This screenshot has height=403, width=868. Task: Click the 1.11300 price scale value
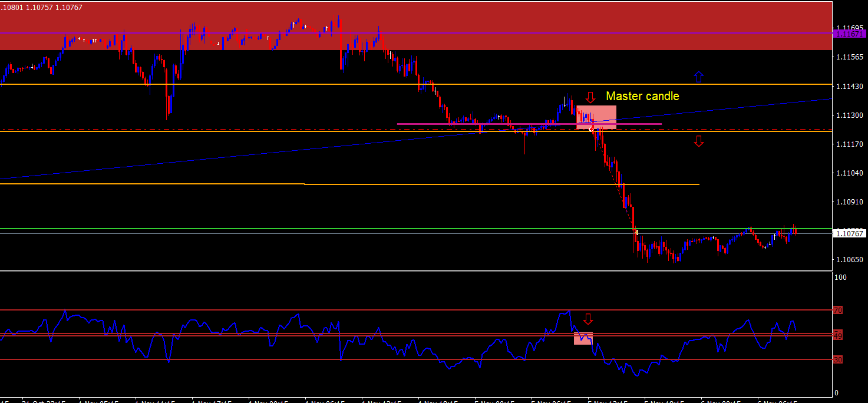(x=850, y=115)
